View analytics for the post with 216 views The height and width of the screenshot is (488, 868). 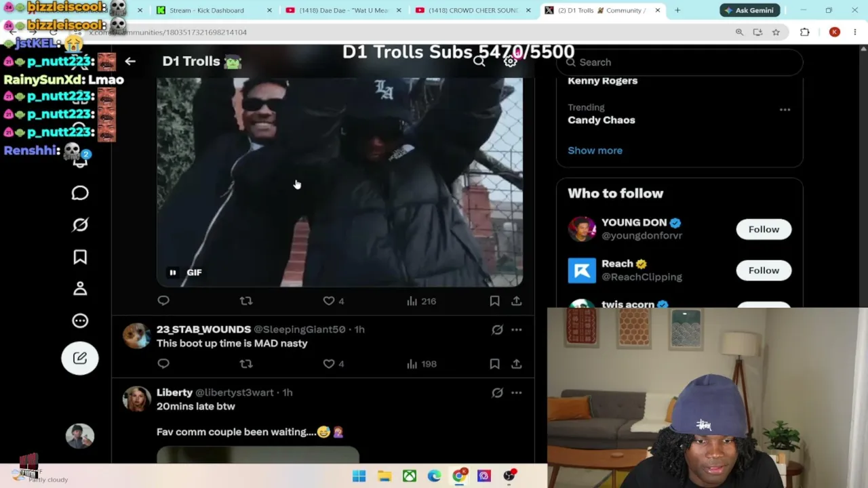[421, 301]
